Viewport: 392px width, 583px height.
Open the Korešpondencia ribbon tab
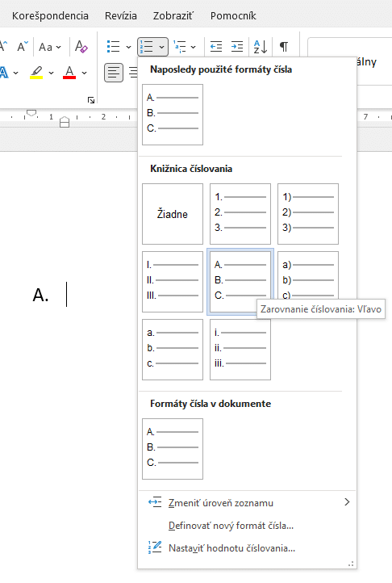point(50,16)
